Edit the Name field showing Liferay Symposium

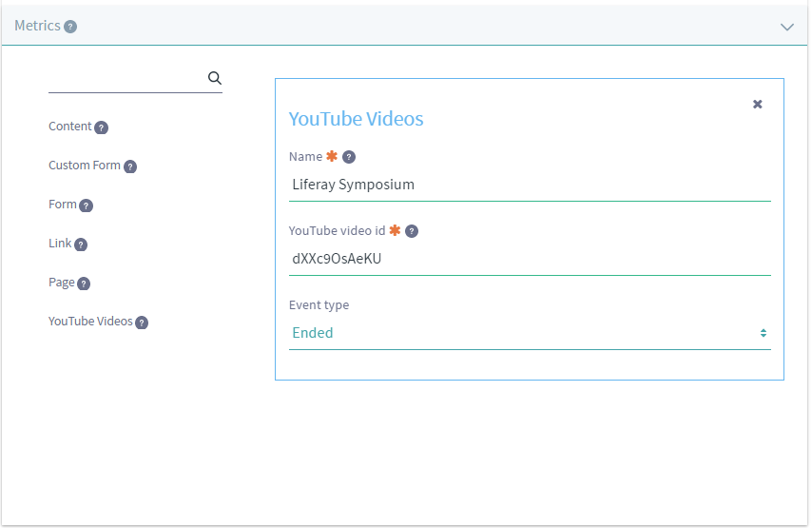[530, 185]
